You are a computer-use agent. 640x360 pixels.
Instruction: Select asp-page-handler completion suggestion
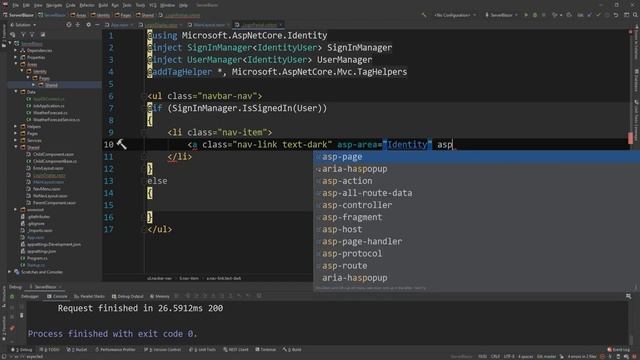pos(476,241)
